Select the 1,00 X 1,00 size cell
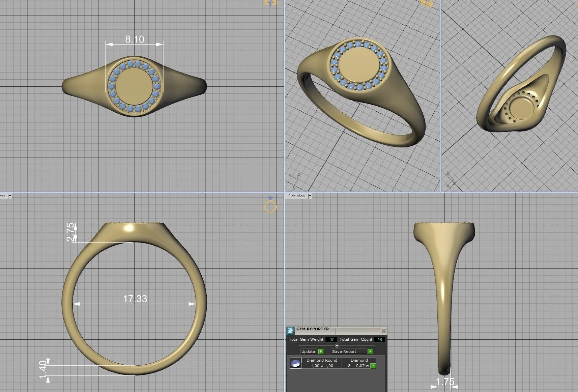The width and height of the screenshot is (578, 392). tap(322, 366)
